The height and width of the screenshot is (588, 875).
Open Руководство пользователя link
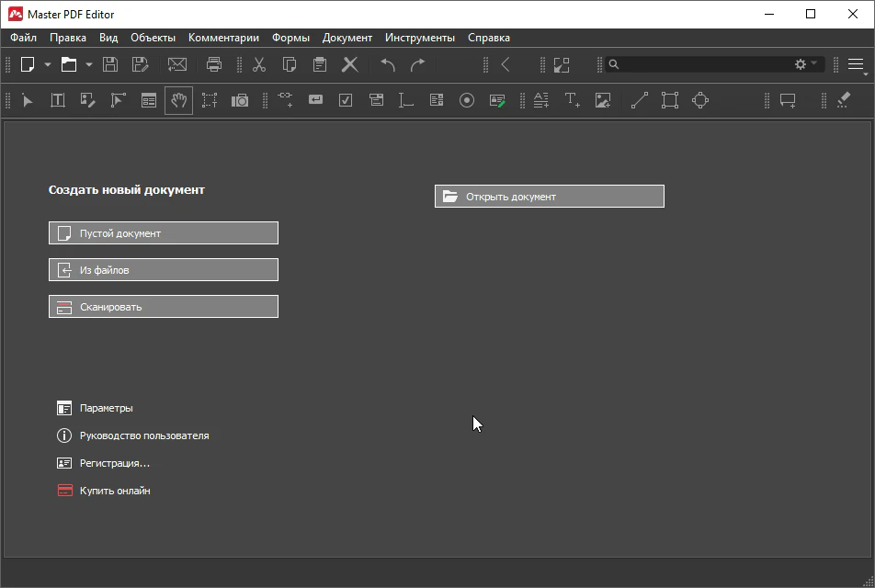(132, 435)
